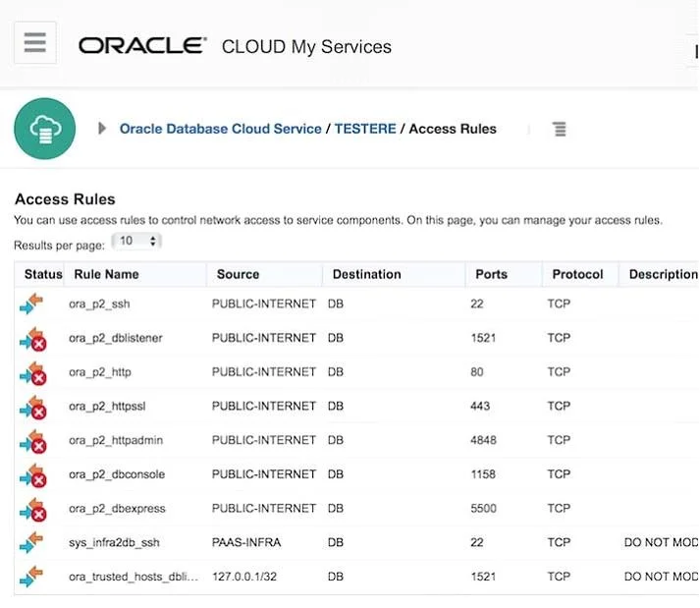Click port 80 cell
Viewport: 700px width, 608px height.
(x=477, y=372)
